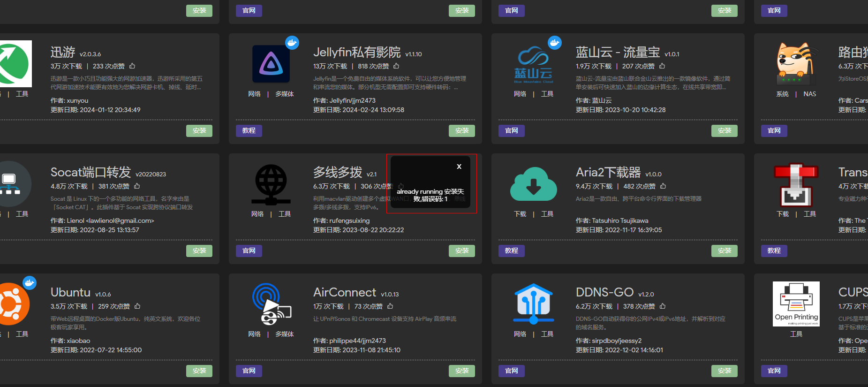The width and height of the screenshot is (868, 387).
Task: Click the Open Printing CUPS thumbnail
Action: 796,304
